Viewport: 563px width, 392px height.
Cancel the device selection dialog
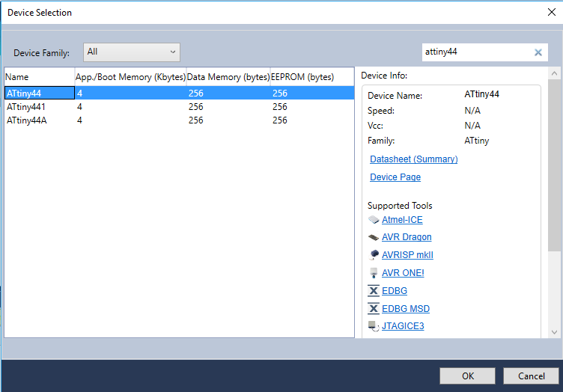(530, 376)
